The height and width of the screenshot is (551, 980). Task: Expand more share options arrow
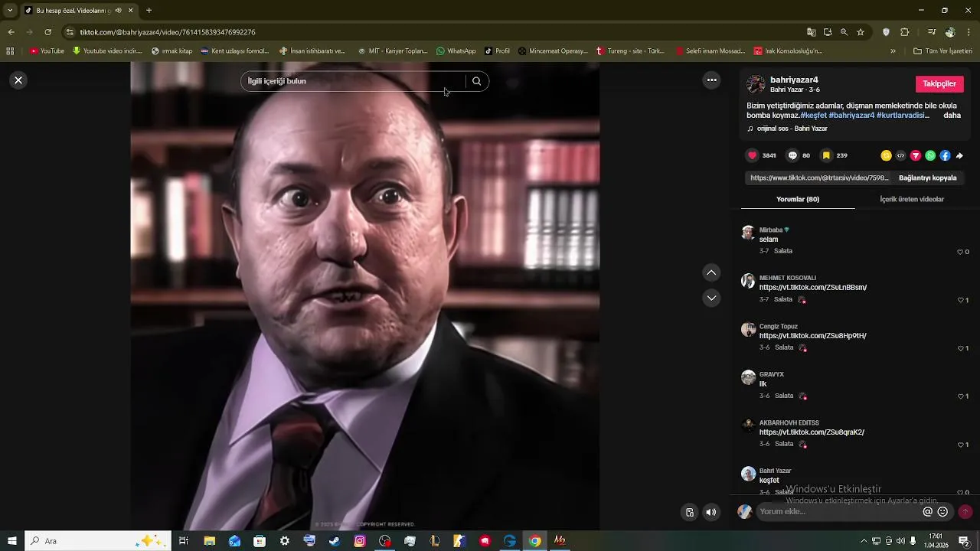tap(959, 155)
